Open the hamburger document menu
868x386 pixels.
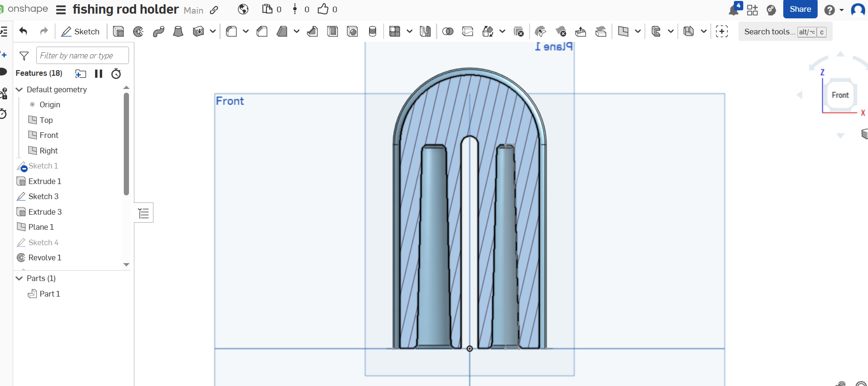[61, 9]
